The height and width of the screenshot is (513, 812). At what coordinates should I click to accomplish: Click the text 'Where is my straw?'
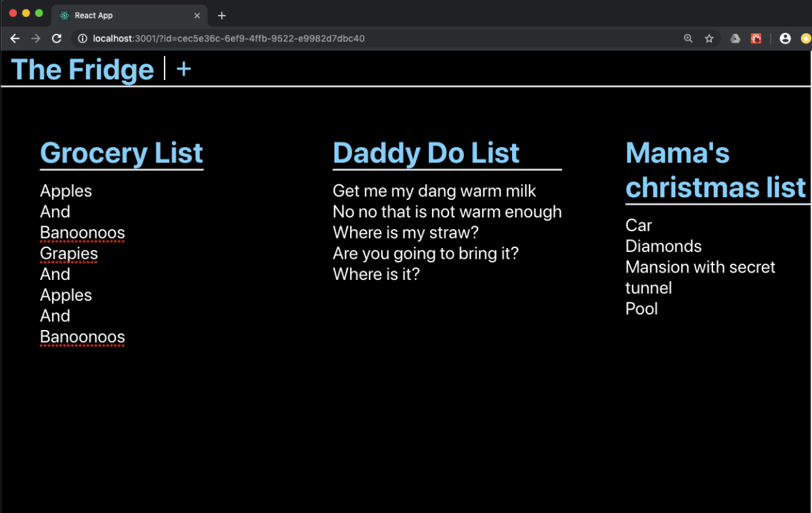406,232
